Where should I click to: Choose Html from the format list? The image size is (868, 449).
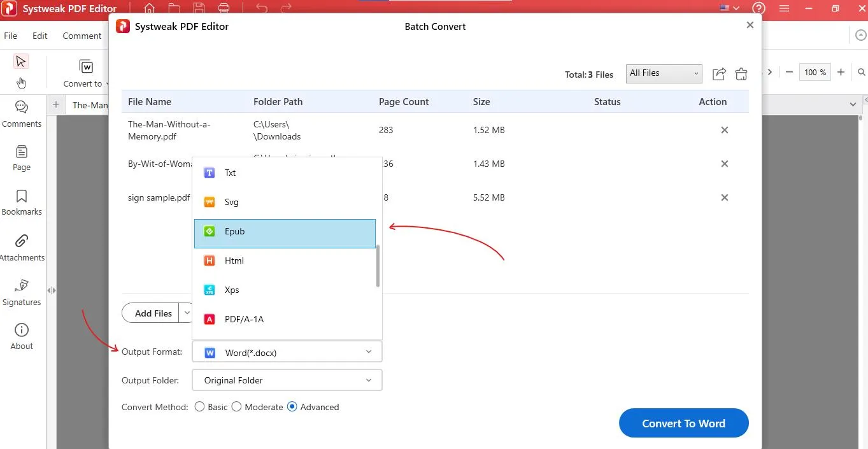coord(285,261)
